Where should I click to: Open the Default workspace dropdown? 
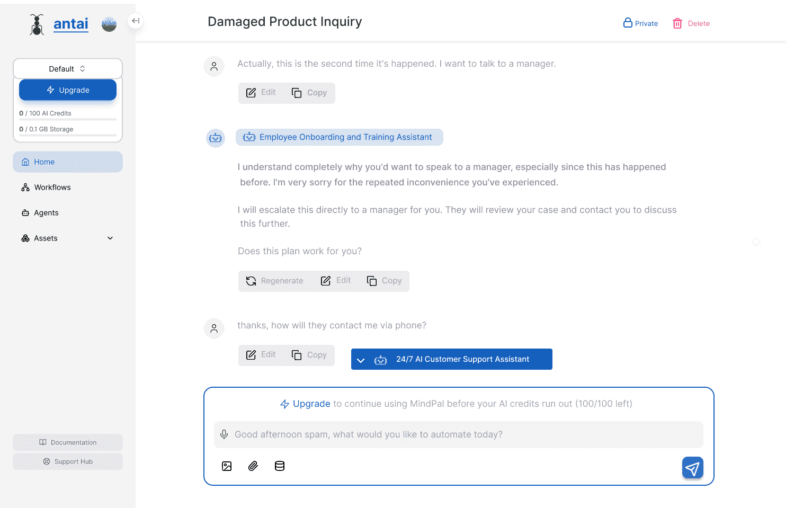click(x=68, y=69)
